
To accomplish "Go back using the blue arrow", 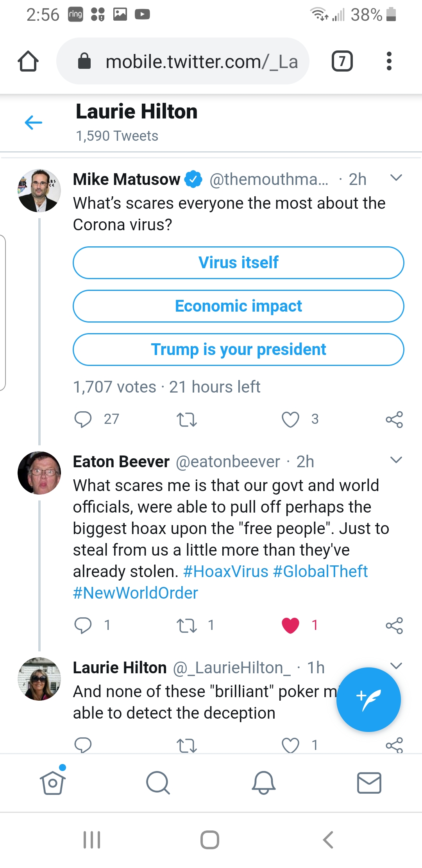I will 33,123.
